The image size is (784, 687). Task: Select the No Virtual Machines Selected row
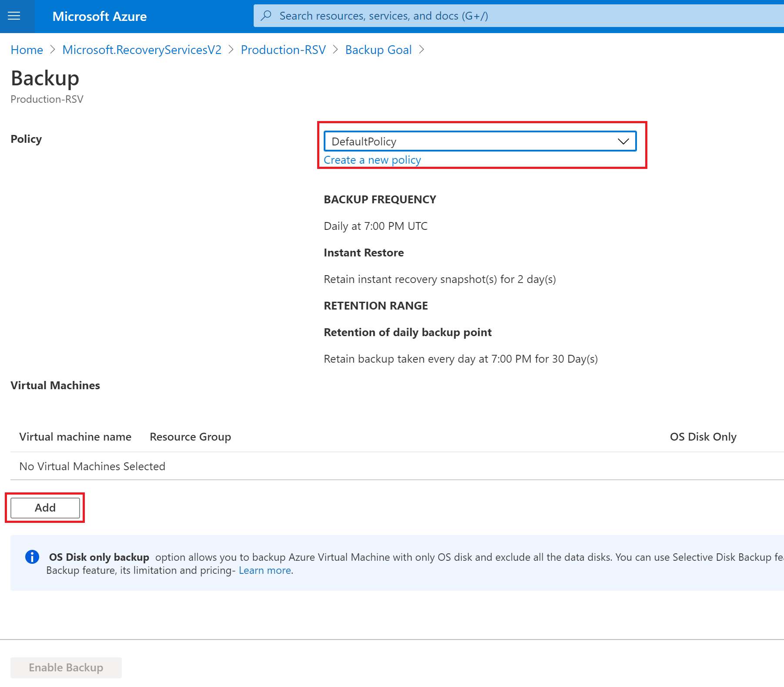tap(92, 466)
